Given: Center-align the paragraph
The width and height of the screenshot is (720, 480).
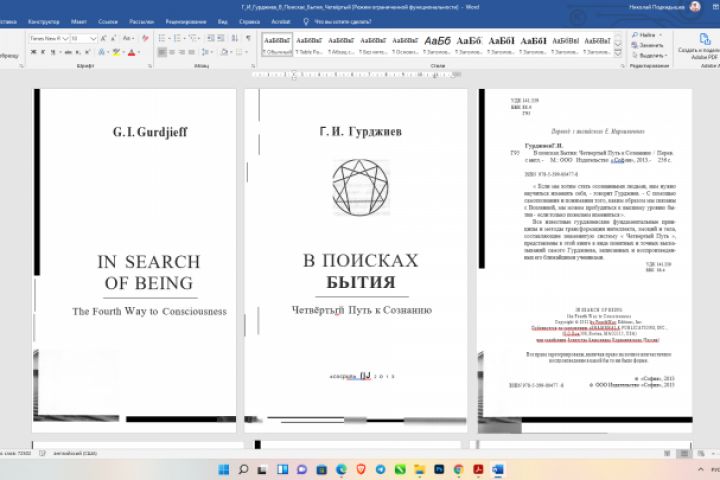Looking at the screenshot, I should [172, 52].
